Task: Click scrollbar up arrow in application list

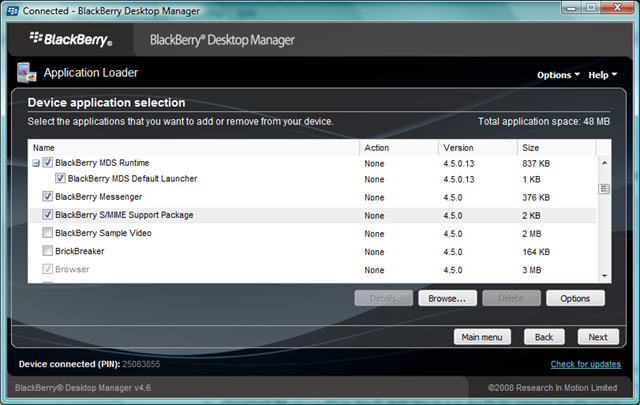Action: coord(604,163)
